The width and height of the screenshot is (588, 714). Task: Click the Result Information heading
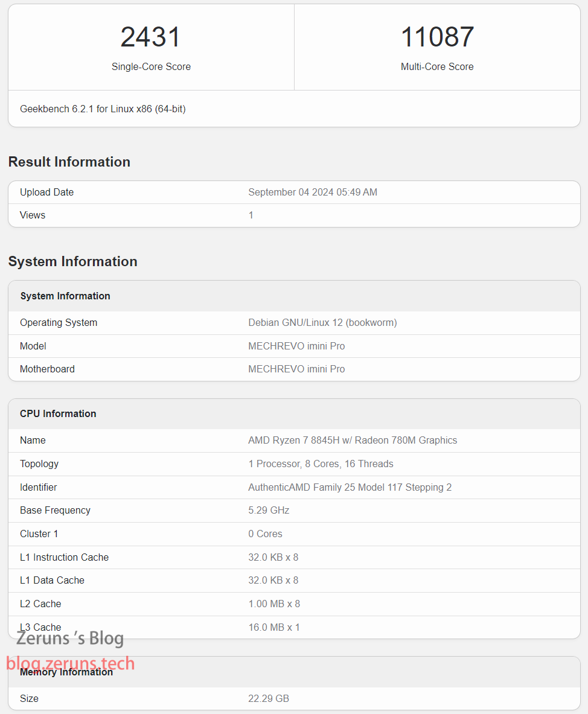pos(69,162)
